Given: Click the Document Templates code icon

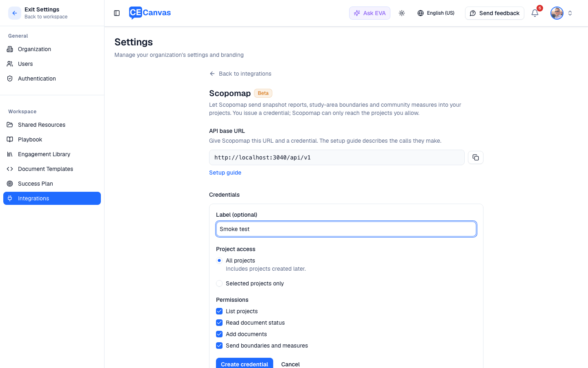Looking at the screenshot, I should point(10,169).
